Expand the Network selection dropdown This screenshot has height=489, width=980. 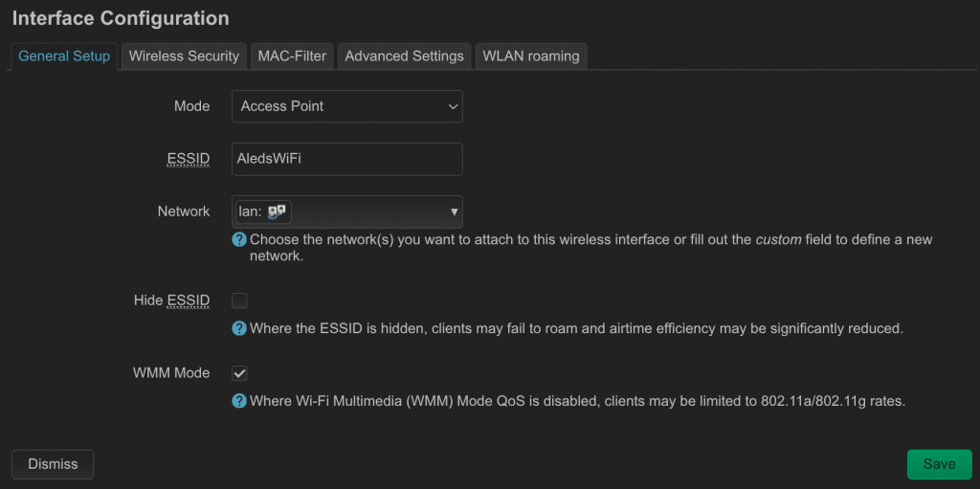coord(346,212)
